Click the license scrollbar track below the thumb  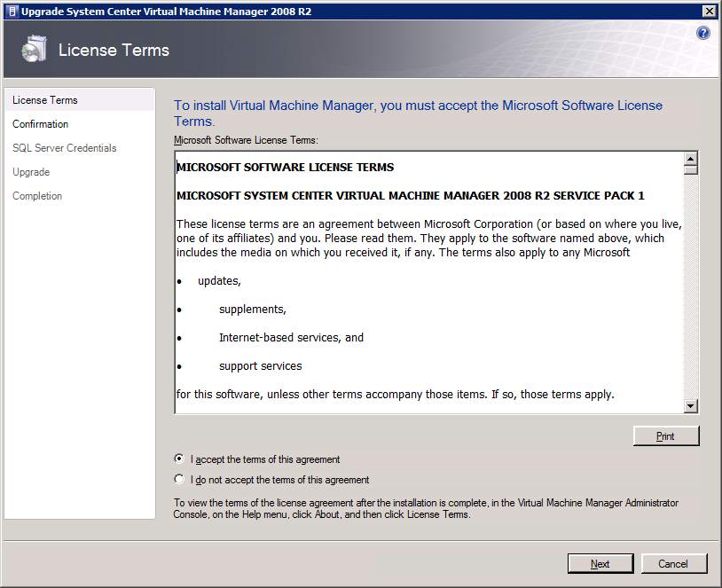690,286
